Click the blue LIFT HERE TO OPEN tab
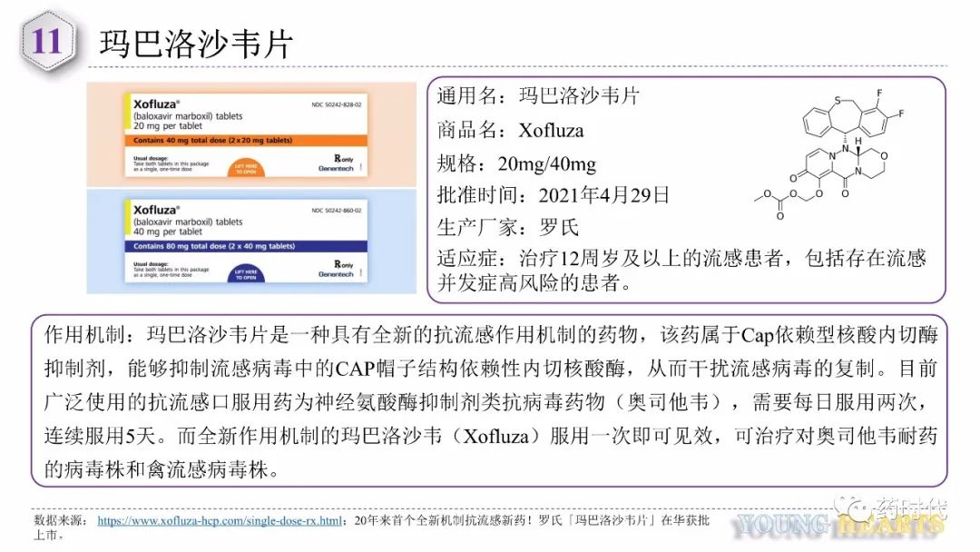 (x=246, y=274)
